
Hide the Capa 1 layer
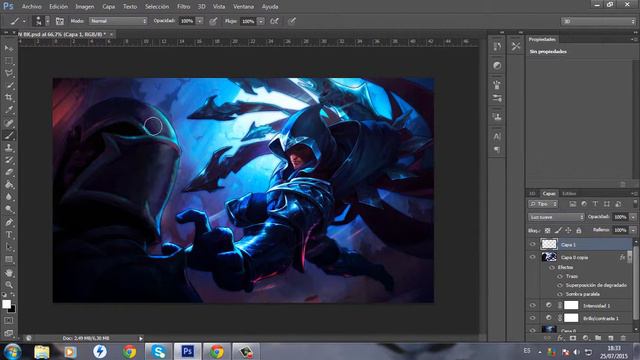pos(533,244)
